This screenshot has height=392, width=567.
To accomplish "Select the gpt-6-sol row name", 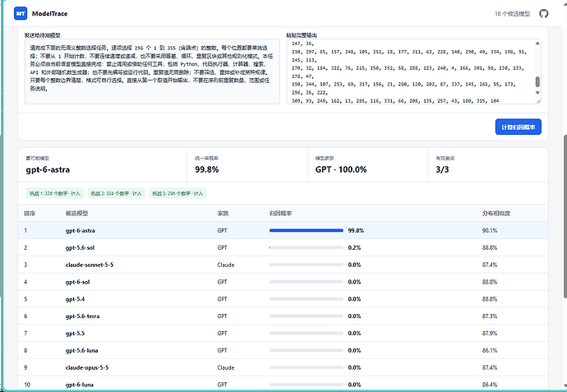I will coord(77,282).
